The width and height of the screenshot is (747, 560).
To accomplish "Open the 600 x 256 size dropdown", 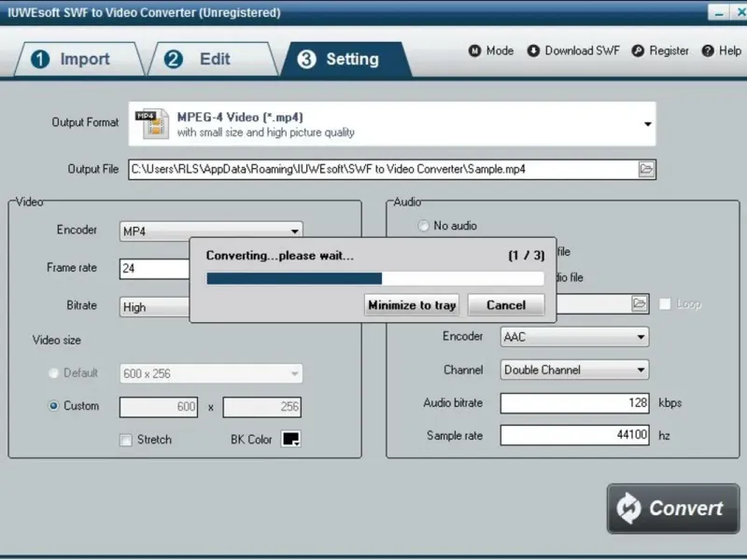I will point(211,373).
